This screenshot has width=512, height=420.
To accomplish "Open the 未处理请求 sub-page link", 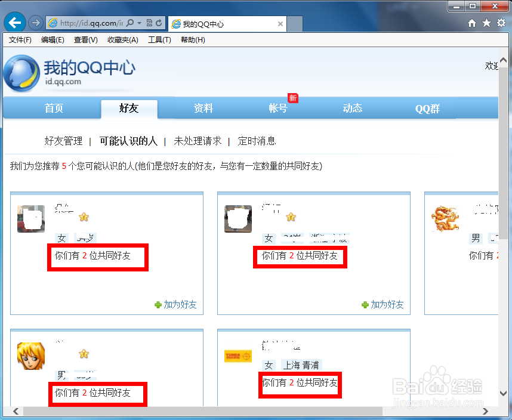I will [x=198, y=141].
